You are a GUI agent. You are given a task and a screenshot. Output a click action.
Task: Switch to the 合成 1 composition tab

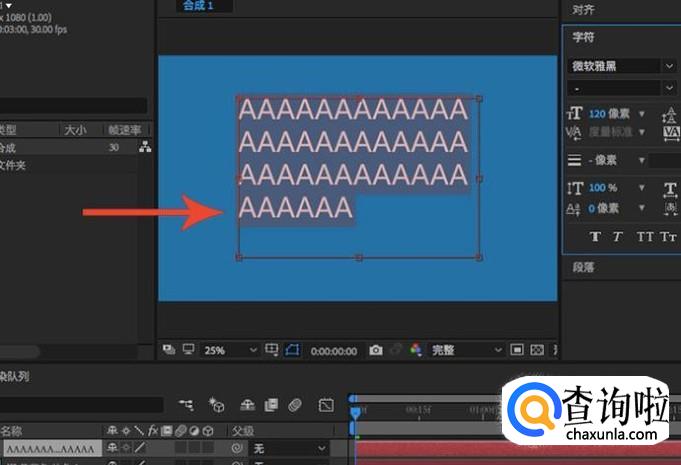pyautogui.click(x=198, y=6)
